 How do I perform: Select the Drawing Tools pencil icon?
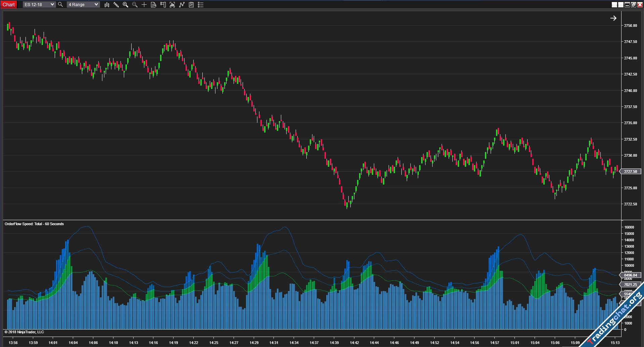[x=116, y=5]
